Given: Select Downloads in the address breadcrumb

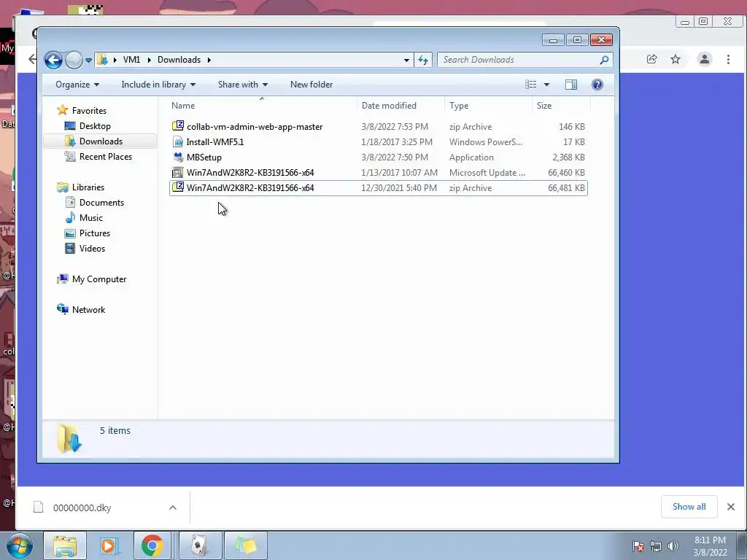Looking at the screenshot, I should coord(179,60).
